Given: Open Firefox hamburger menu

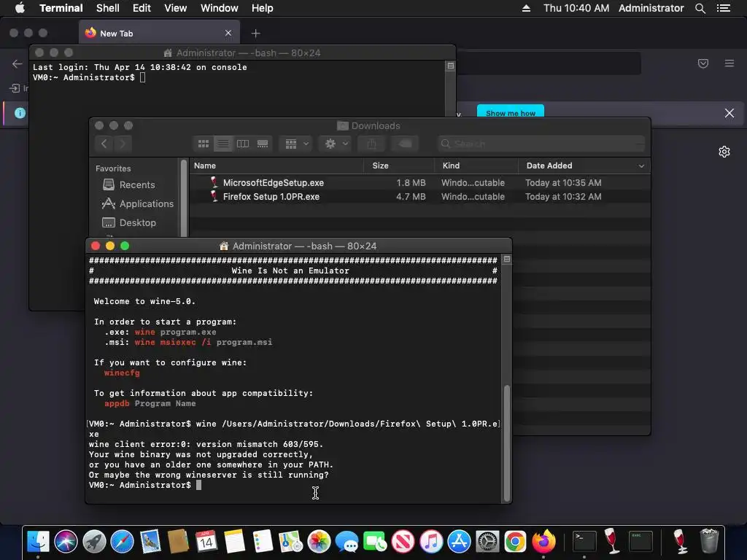Looking at the screenshot, I should (x=729, y=63).
